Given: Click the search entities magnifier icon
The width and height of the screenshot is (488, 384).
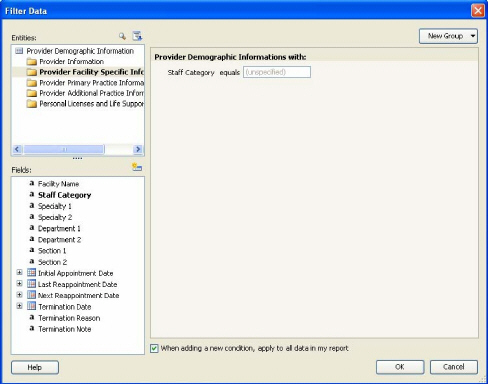Looking at the screenshot, I should point(122,36).
